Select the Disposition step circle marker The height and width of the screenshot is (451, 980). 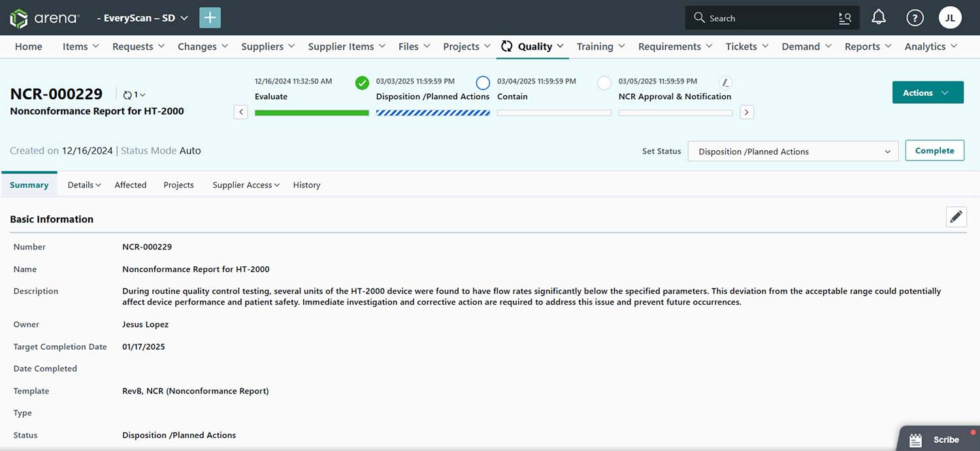click(x=483, y=83)
